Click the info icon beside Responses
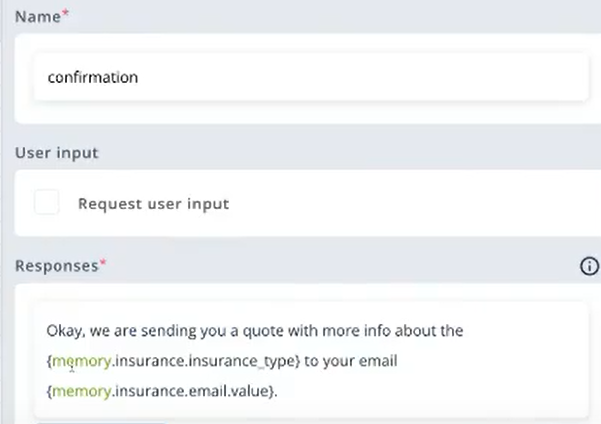The width and height of the screenshot is (601, 424). click(589, 266)
